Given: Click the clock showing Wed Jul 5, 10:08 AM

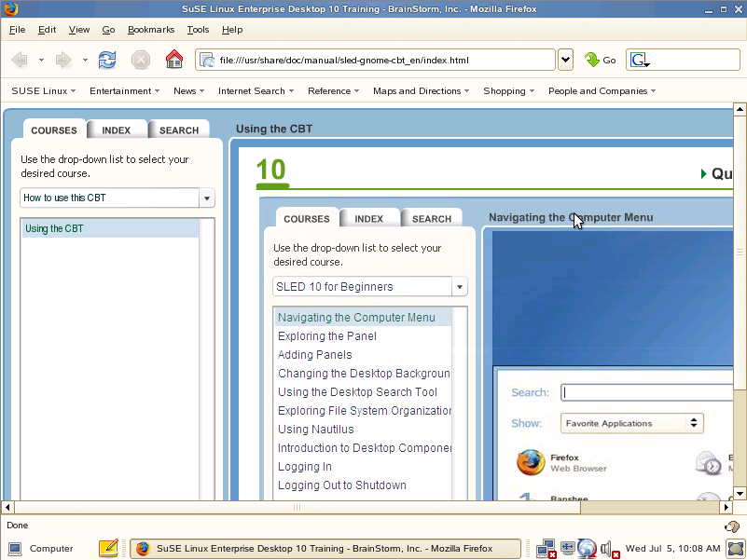Looking at the screenshot, I should (x=672, y=549).
